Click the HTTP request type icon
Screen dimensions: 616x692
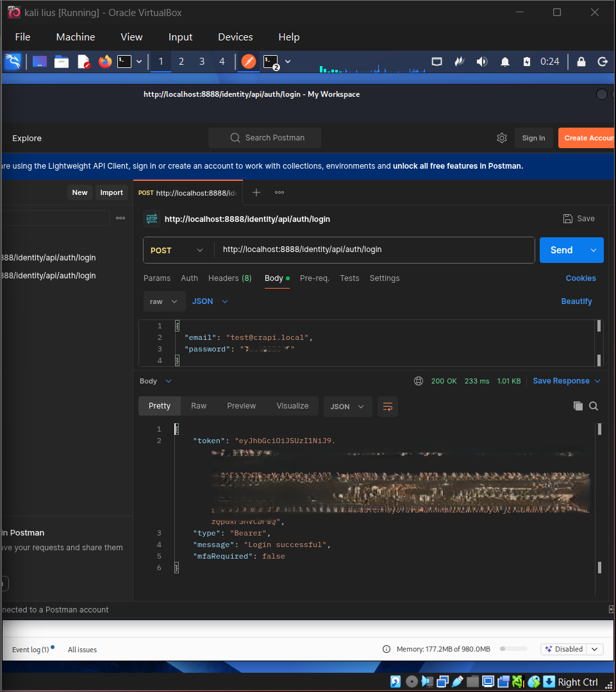(152, 219)
